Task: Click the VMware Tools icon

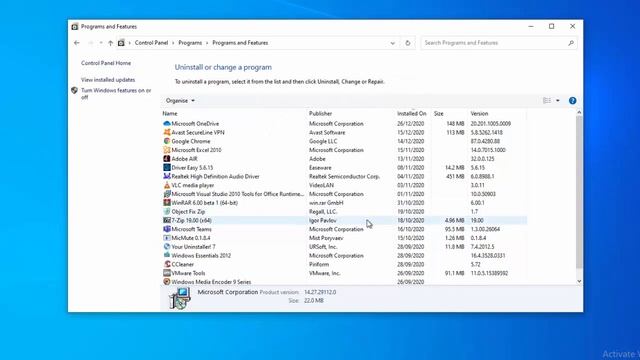Action: pyautogui.click(x=167, y=273)
